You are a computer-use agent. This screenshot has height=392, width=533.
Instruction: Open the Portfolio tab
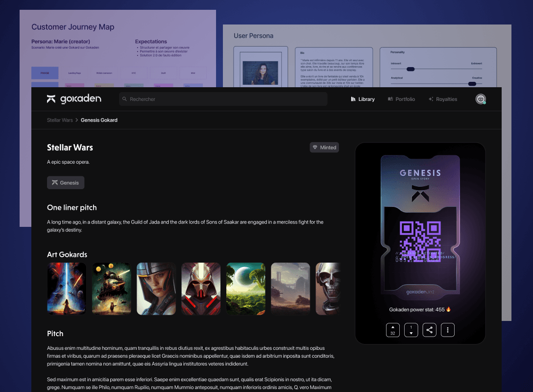(x=401, y=99)
